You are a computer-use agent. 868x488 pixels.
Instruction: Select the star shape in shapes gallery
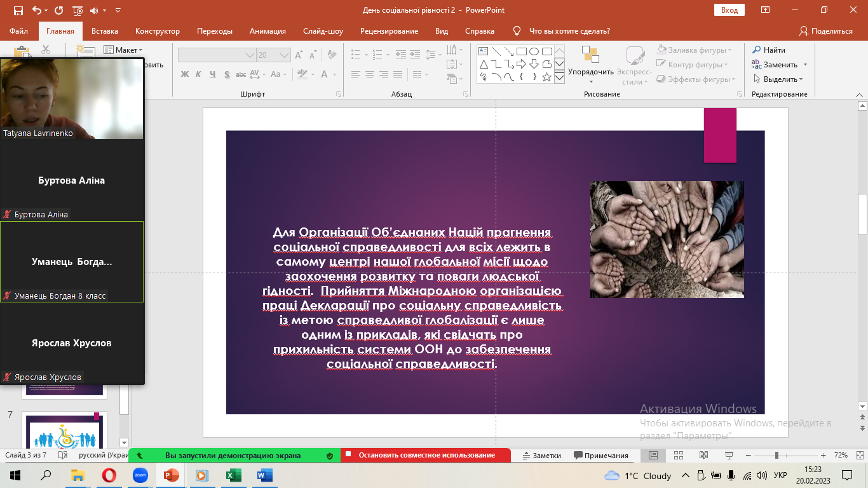[x=546, y=77]
